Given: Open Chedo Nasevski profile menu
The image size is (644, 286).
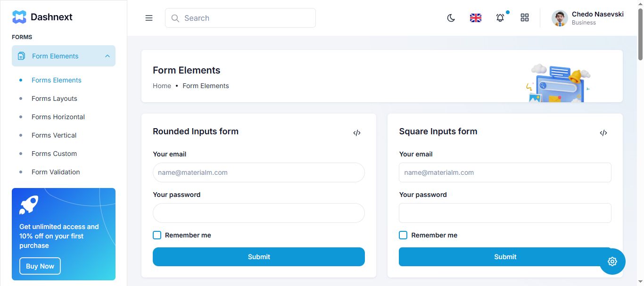Looking at the screenshot, I should (588, 18).
